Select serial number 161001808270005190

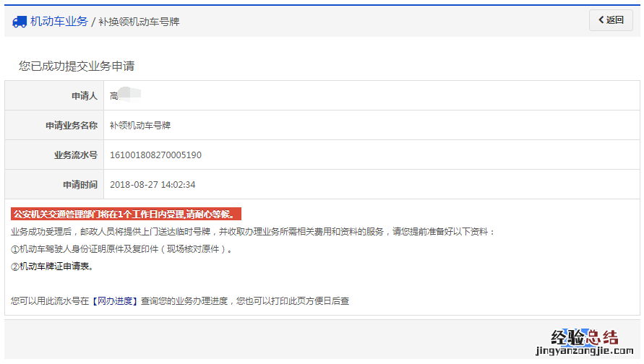click(155, 155)
